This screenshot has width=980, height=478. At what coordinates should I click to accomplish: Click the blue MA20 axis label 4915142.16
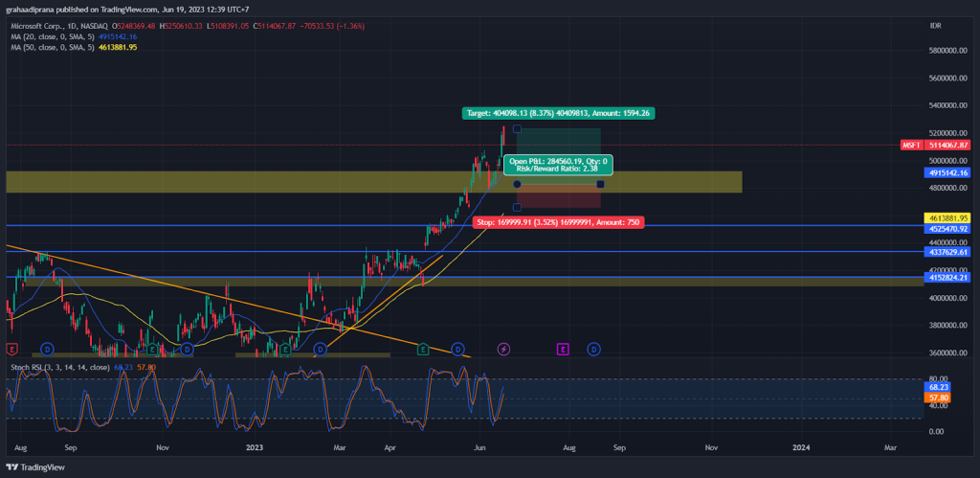tap(948, 172)
